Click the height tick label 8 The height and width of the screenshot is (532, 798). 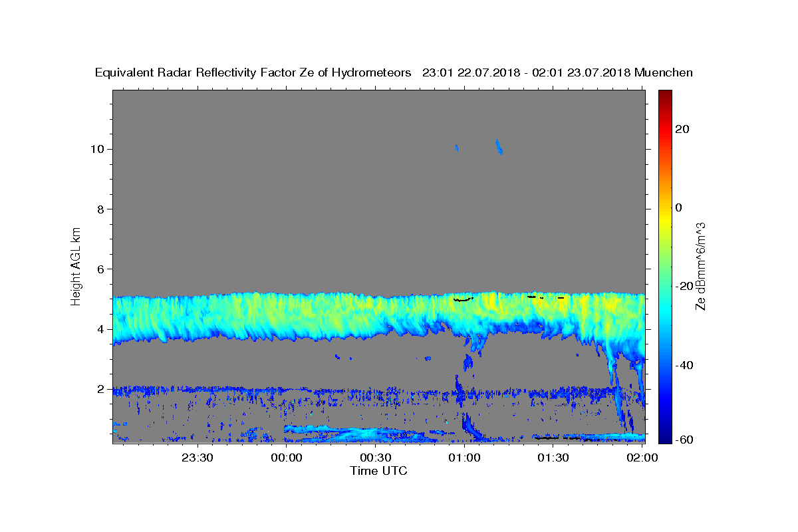[x=101, y=209]
